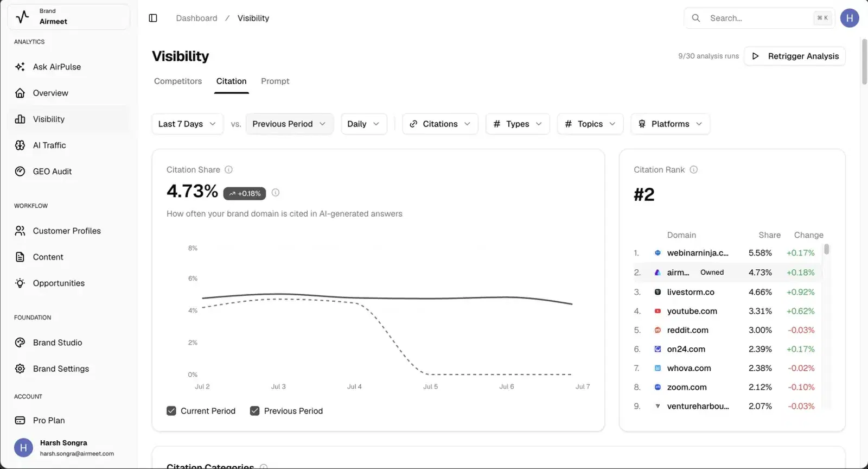Open GEO Audit in sidebar
Viewport: 868px width, 469px height.
coord(69,171)
